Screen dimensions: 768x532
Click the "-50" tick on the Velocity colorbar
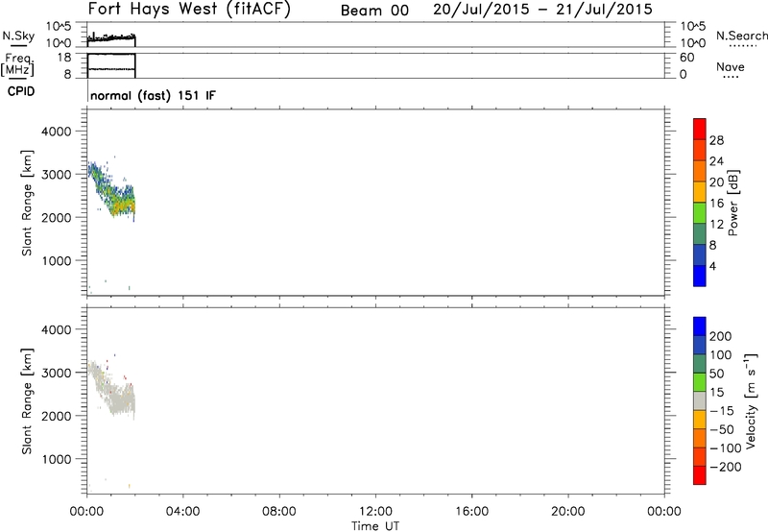tap(722, 429)
